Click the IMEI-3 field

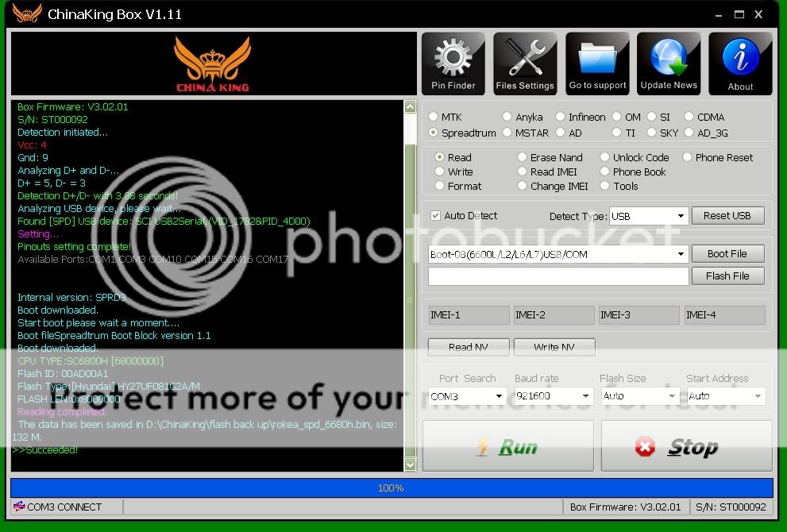coord(639,315)
